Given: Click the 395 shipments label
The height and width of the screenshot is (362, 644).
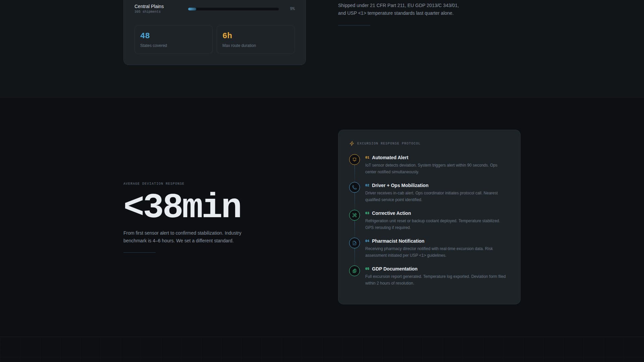Looking at the screenshot, I should click(x=148, y=11).
